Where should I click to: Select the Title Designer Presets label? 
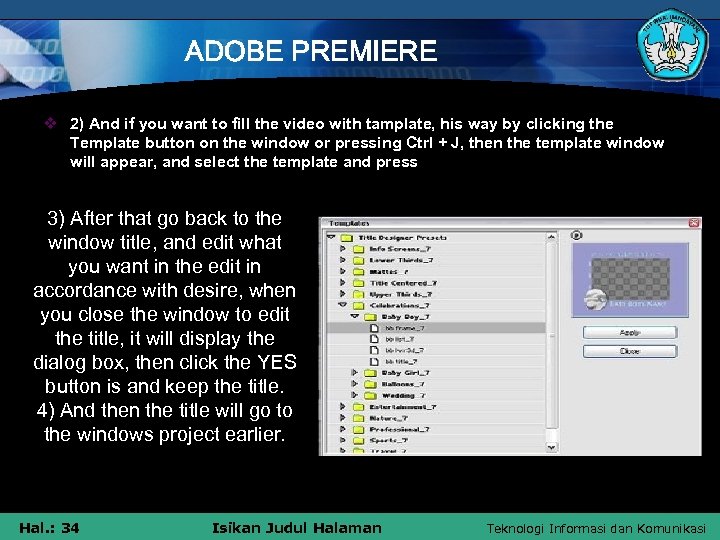point(402,237)
